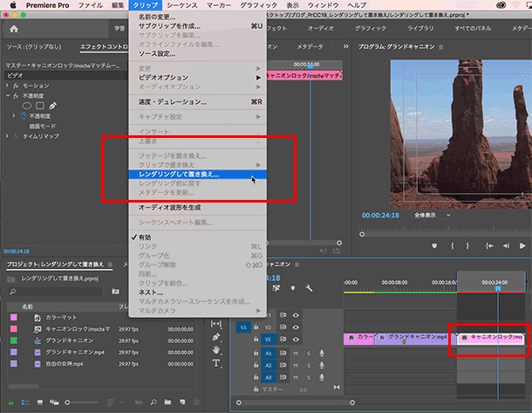Select the ellipse mask tool under 不透明度
Screen dimensions: 532x413
pos(27,106)
